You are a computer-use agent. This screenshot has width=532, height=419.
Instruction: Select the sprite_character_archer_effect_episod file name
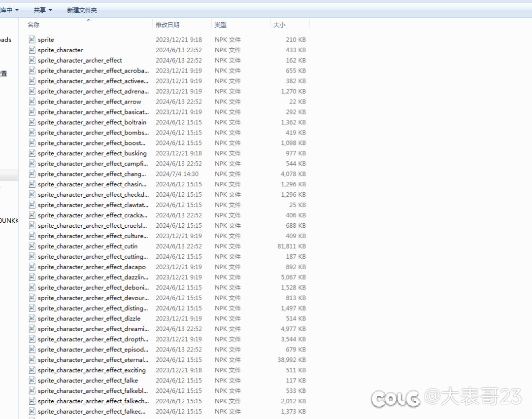(x=93, y=349)
